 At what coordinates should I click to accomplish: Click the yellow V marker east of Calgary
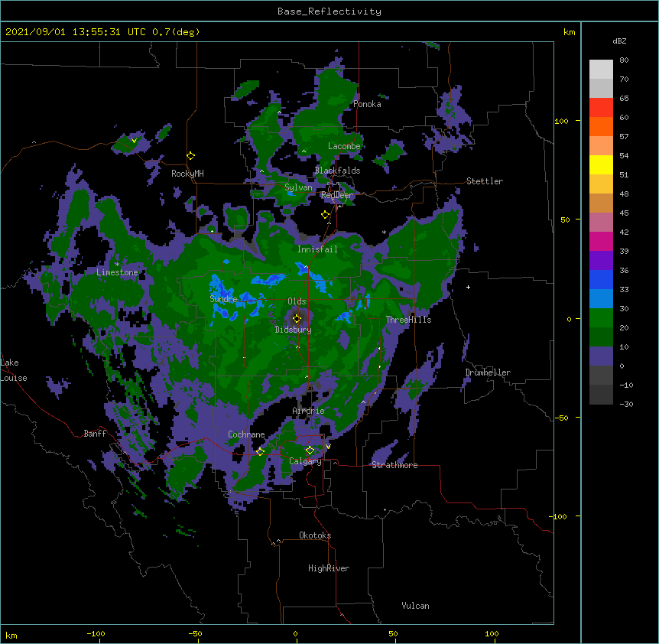click(328, 447)
